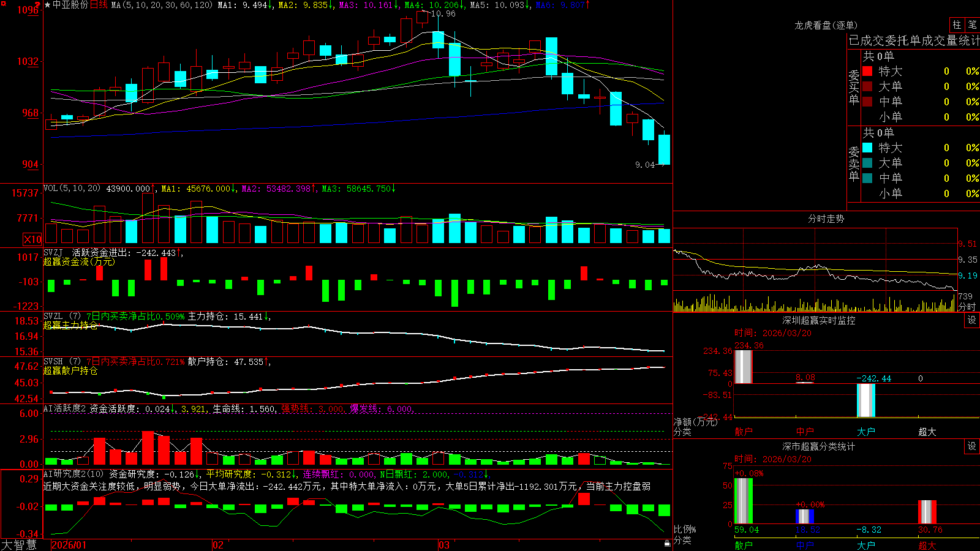This screenshot has width=980, height=551.
Task: Click the star icon before 中亚股份
Action: pos(48,5)
